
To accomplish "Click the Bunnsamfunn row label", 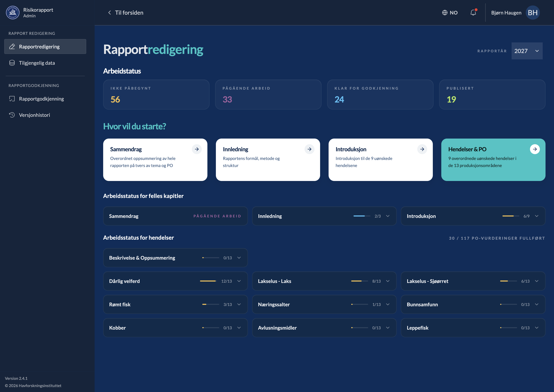I will (422, 304).
